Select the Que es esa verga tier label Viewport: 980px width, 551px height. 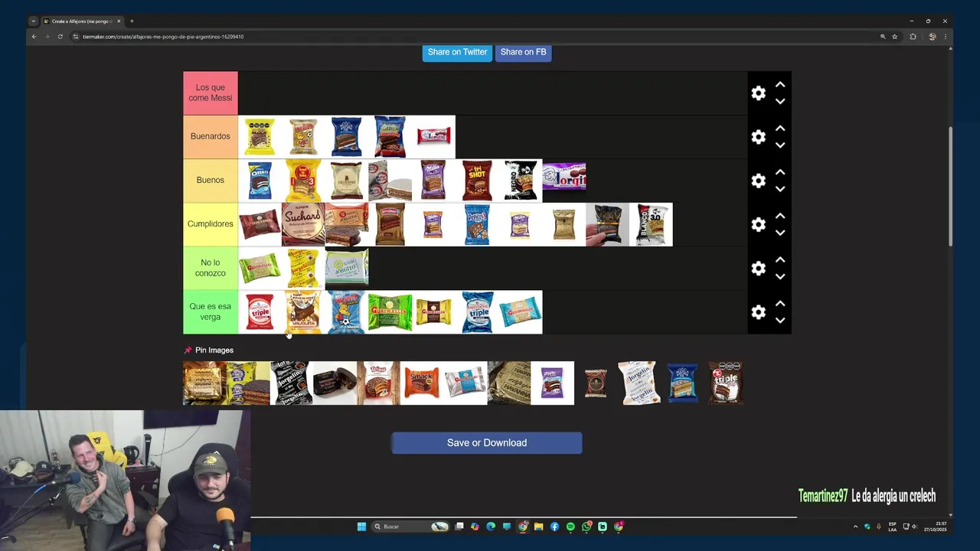click(211, 311)
